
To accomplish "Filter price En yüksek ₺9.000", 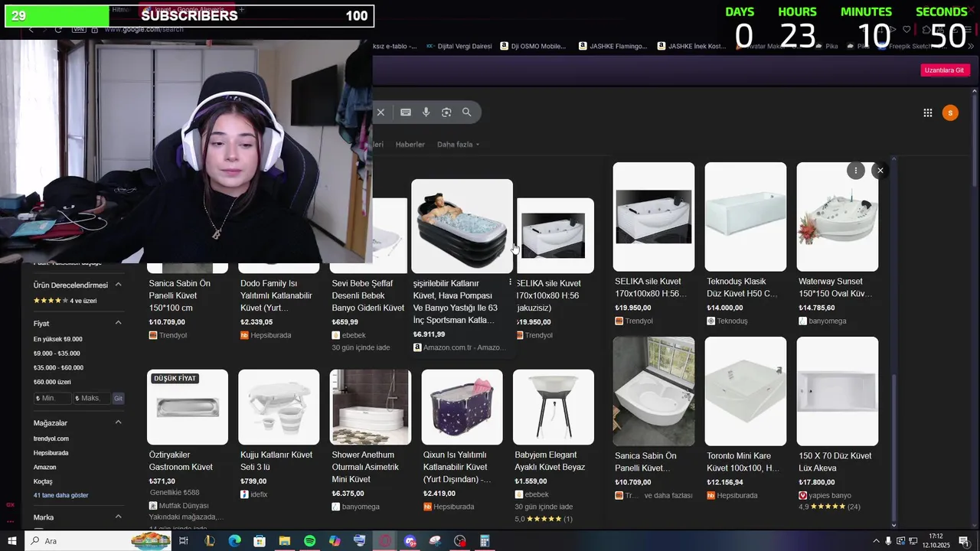I will (57, 339).
